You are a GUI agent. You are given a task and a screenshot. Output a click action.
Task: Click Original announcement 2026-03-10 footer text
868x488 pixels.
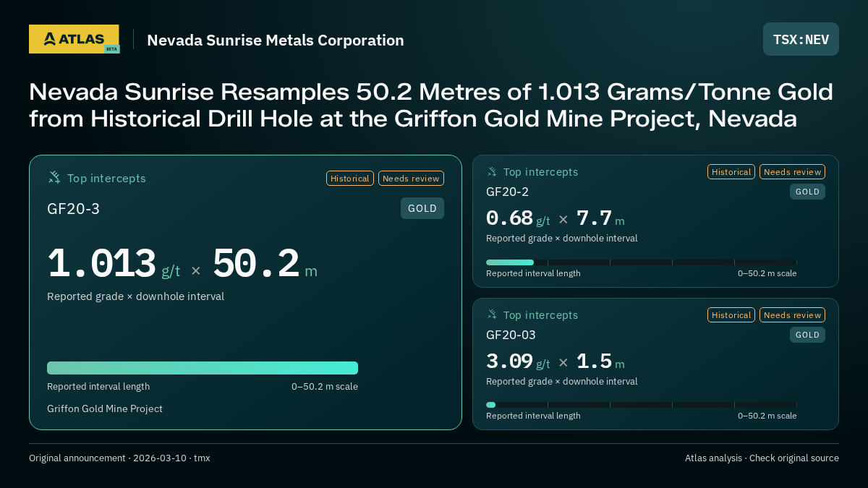[119, 458]
